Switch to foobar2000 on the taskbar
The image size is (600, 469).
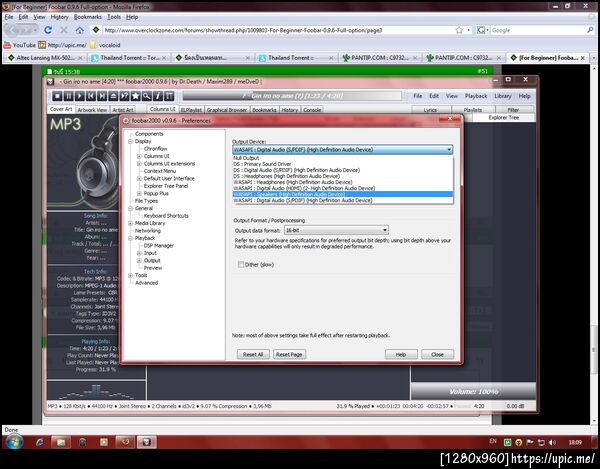coord(147,442)
